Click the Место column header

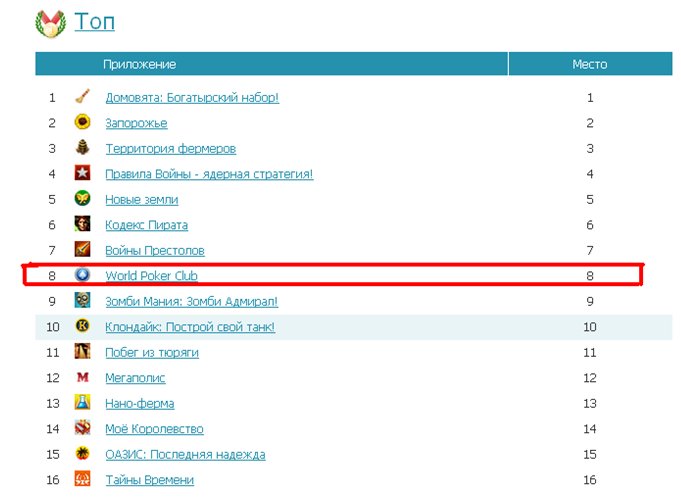[x=590, y=64]
